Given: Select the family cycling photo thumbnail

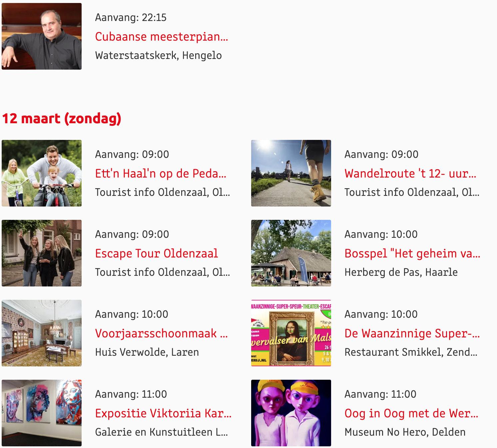Looking at the screenshot, I should [x=42, y=173].
